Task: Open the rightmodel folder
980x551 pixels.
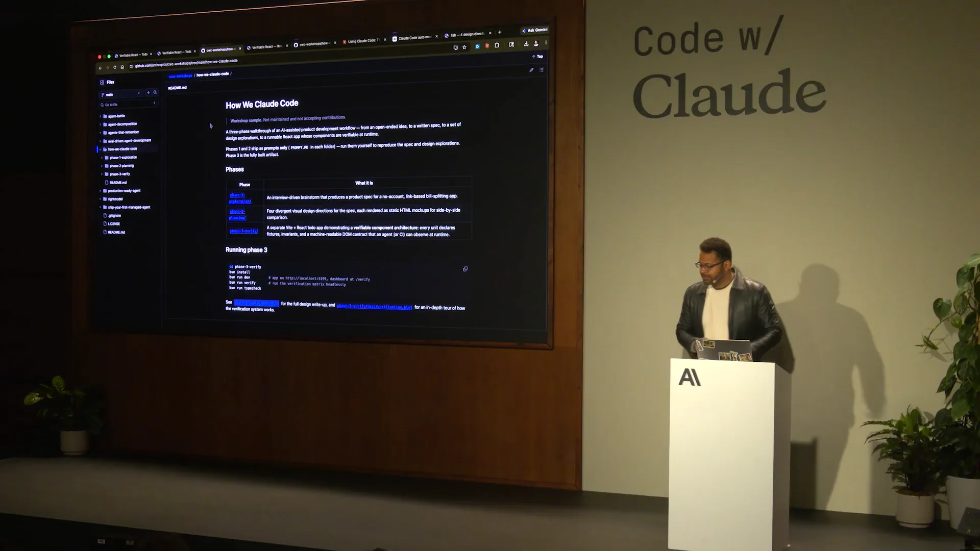Action: [x=115, y=199]
